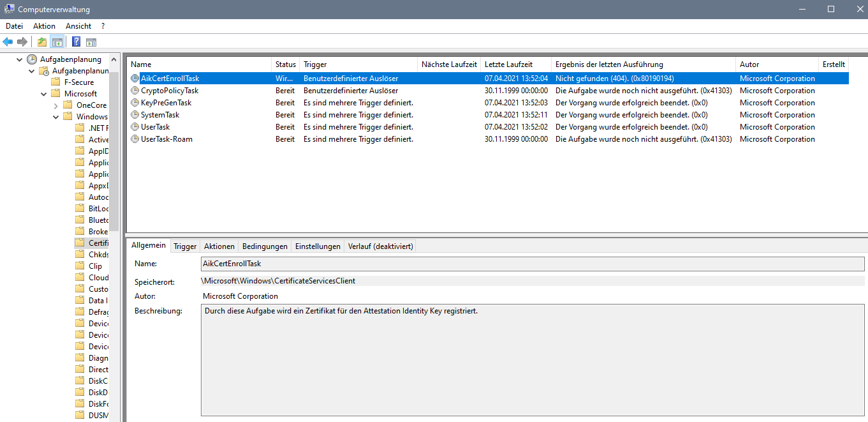Open the ? help menu

pos(103,26)
